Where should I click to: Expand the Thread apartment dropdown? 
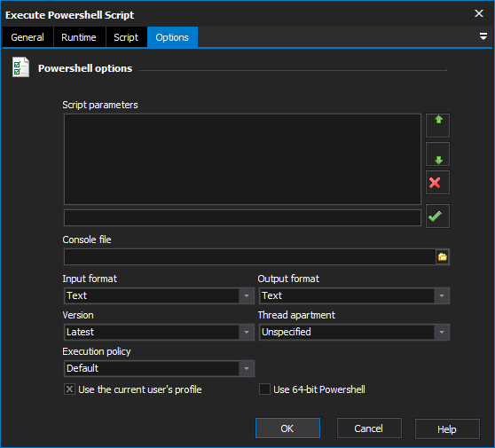pos(354,332)
